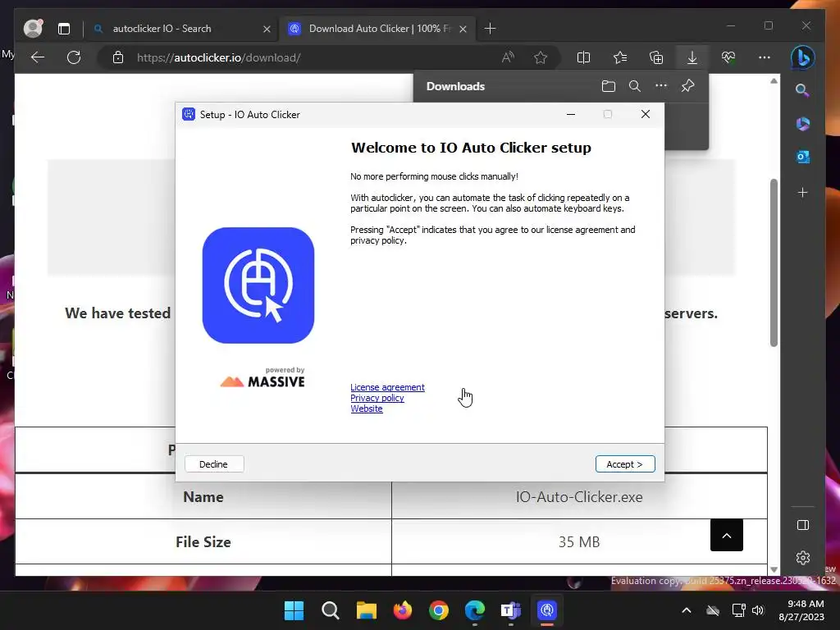Click the Accept button in setup
The image size is (840, 630).
pyautogui.click(x=624, y=464)
